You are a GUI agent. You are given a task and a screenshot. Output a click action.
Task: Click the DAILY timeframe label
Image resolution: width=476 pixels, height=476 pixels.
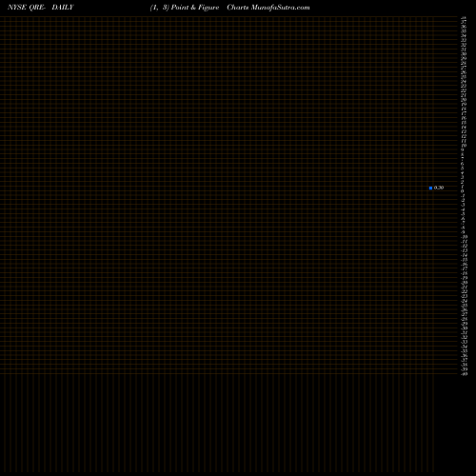coord(63,8)
